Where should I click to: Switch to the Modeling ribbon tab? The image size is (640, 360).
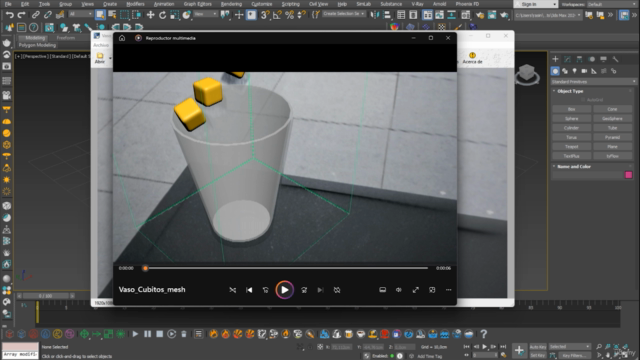click(x=35, y=38)
